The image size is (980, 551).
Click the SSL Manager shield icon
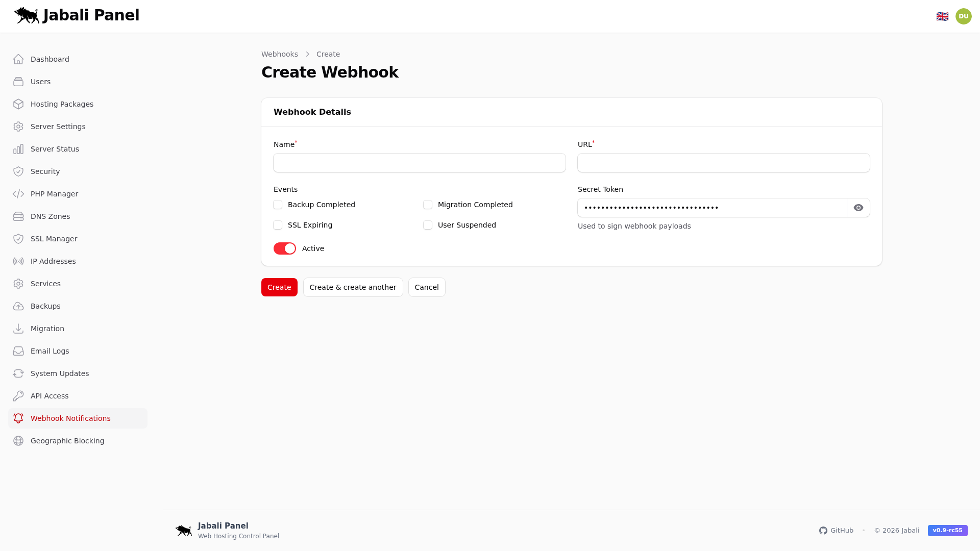(18, 239)
